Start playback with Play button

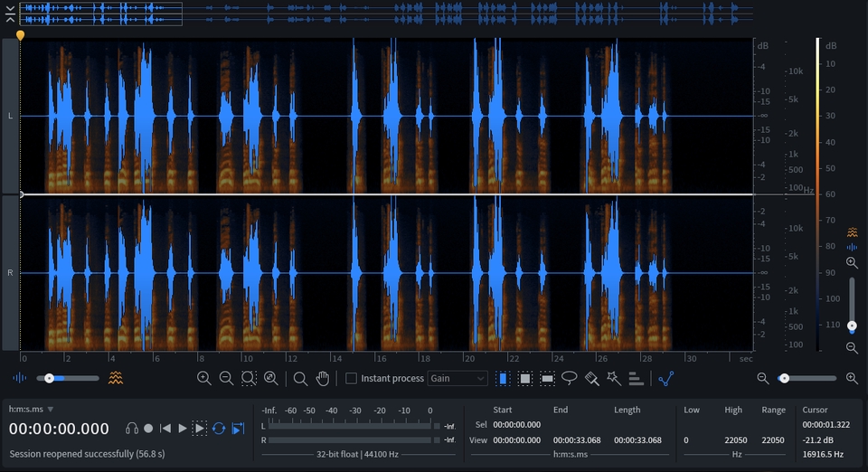pos(182,429)
